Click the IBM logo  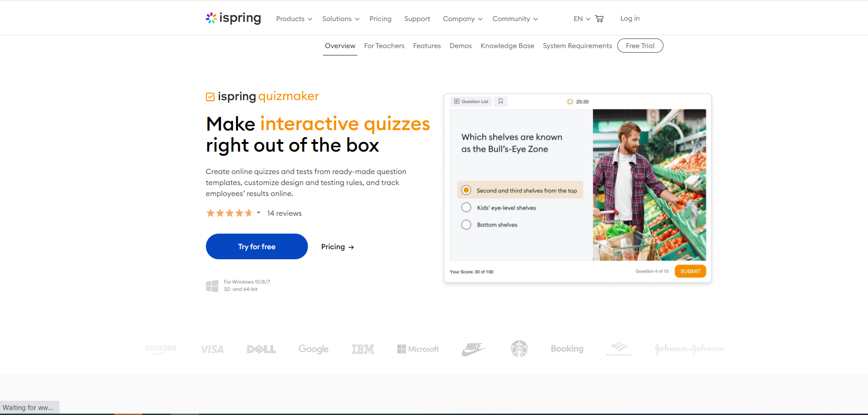click(363, 349)
